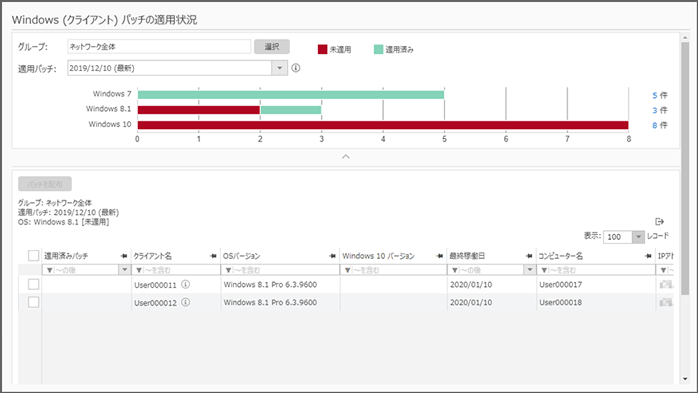
Task: Open info icon next to User000012
Action: point(186,302)
